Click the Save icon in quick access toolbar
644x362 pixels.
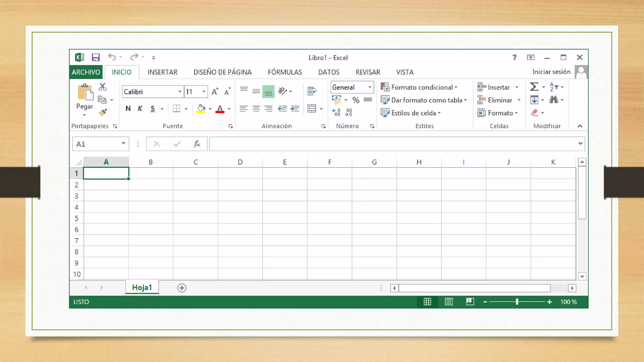tap(96, 57)
